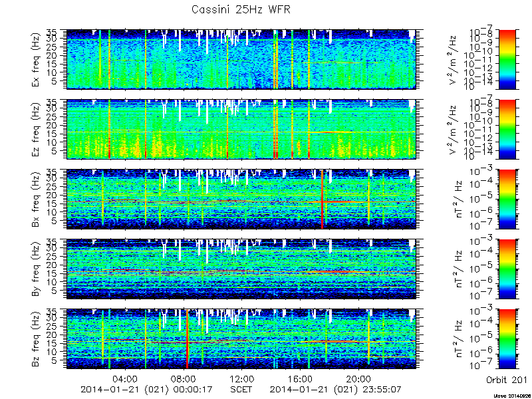532x399 pixels.
Task: Select the By spectrogram panel
Action: coord(241,269)
